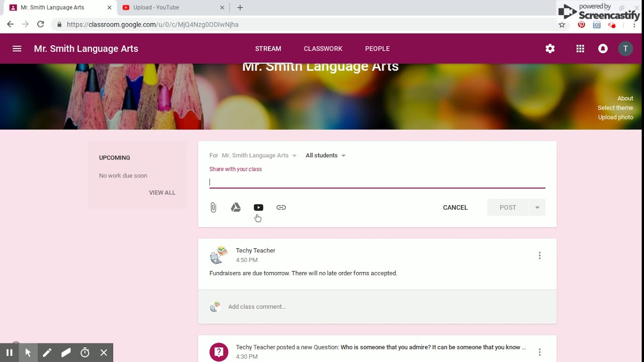Click the question assignment icon

(x=219, y=352)
